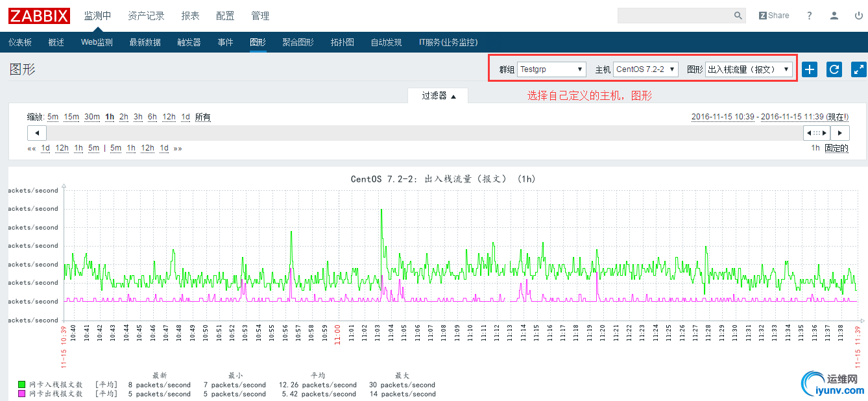Select the 图形 submenu tab
The width and height of the screenshot is (868, 401).
coord(258,42)
